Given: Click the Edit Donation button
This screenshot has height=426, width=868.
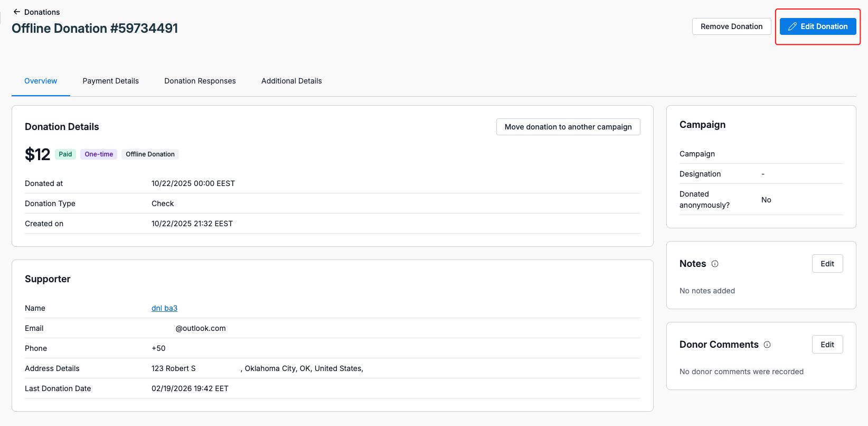Looking at the screenshot, I should tap(818, 26).
